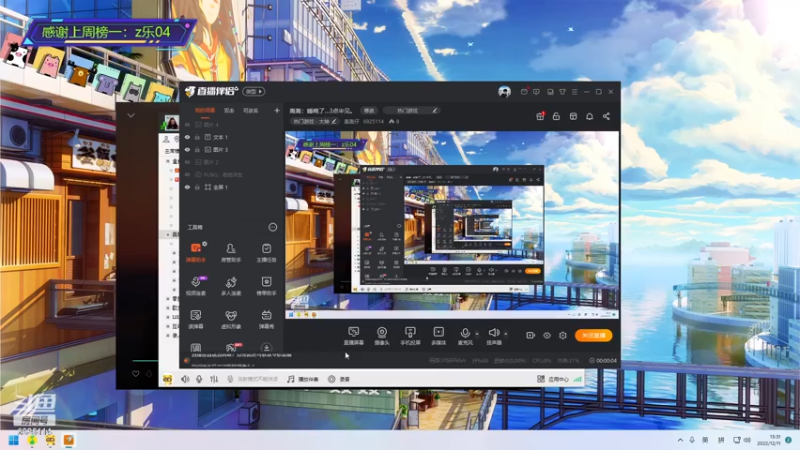
Task: Click the down chevron in the background window
Action: (131, 115)
